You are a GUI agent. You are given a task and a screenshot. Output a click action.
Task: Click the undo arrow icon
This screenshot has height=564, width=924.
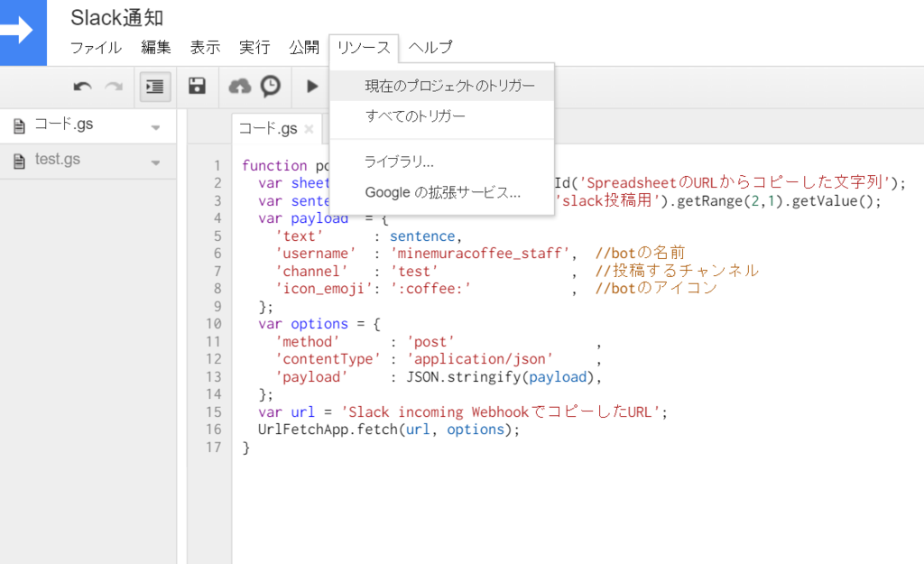[83, 87]
